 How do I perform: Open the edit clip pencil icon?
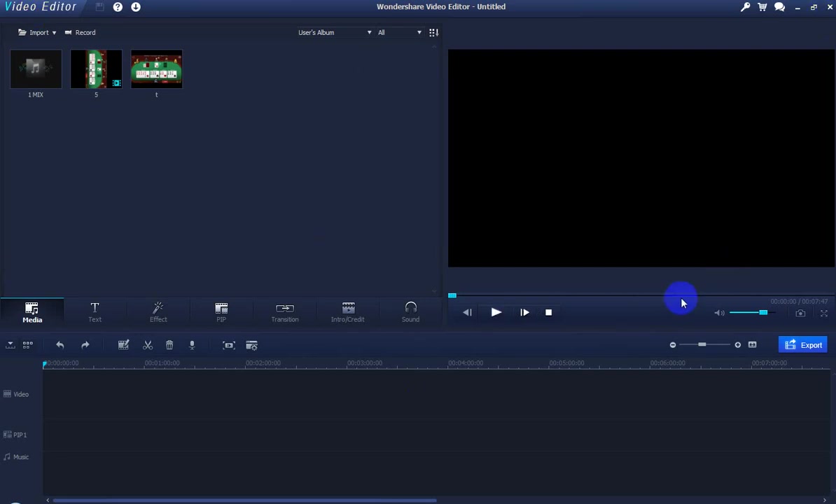[123, 345]
